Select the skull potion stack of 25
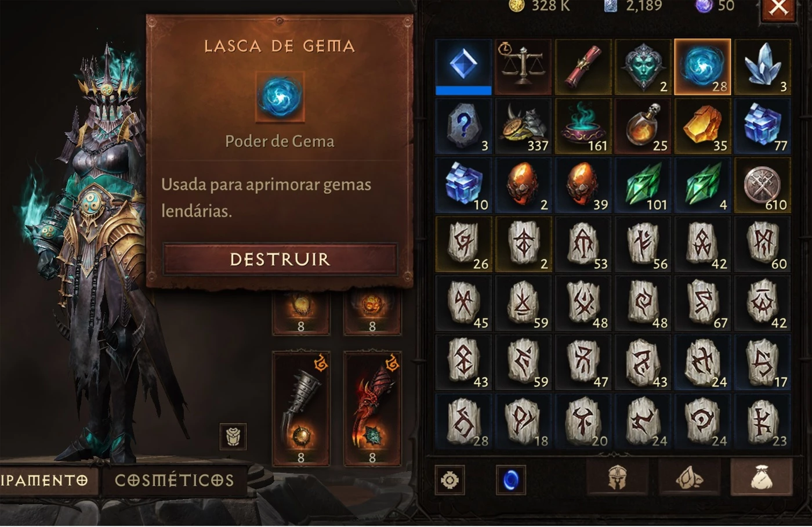Screen dimensions: 812x527 tap(643, 126)
